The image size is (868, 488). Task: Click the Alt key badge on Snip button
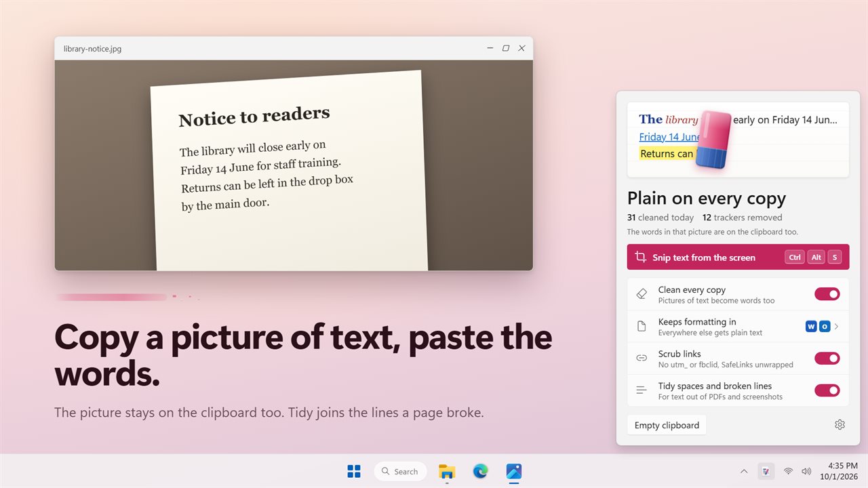coord(816,258)
